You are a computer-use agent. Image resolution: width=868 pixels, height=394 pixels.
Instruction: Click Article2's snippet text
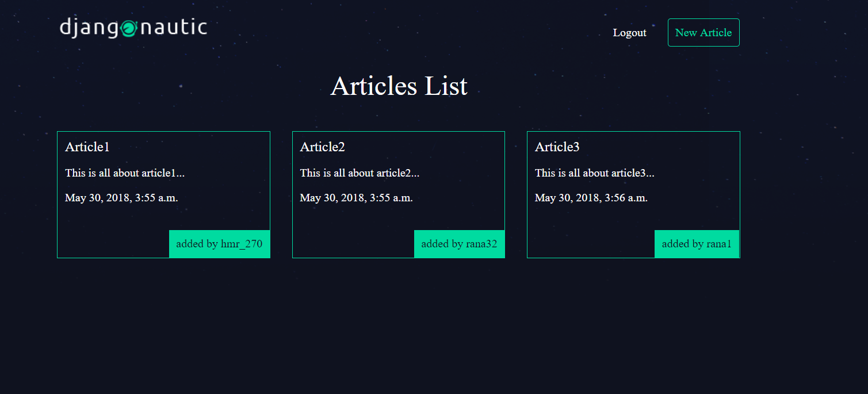coord(360,173)
